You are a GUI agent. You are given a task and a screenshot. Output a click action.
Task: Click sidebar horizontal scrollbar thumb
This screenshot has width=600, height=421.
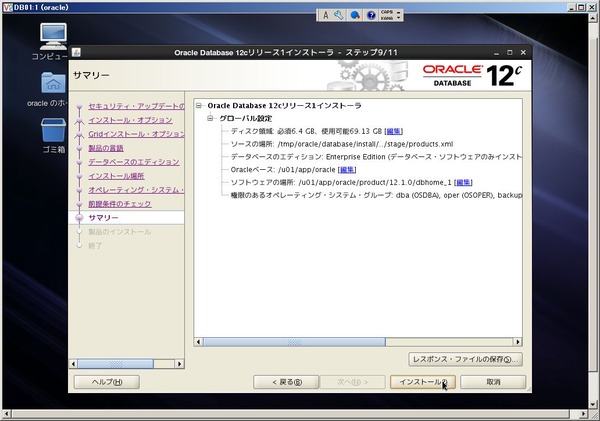(x=116, y=364)
